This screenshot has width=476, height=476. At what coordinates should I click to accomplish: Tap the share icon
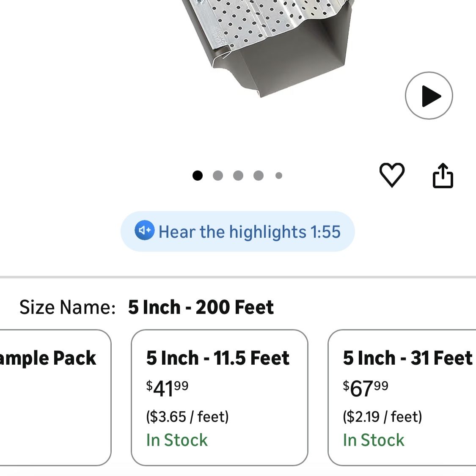tap(443, 175)
